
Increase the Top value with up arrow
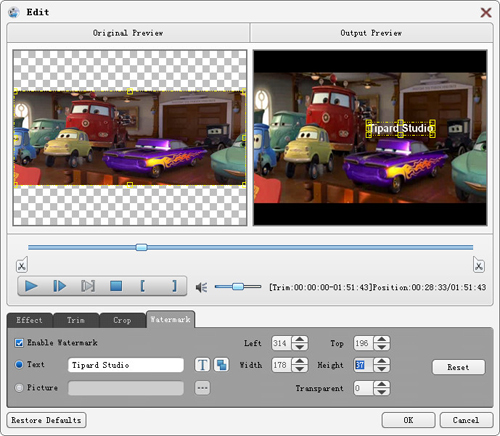pyautogui.click(x=382, y=339)
